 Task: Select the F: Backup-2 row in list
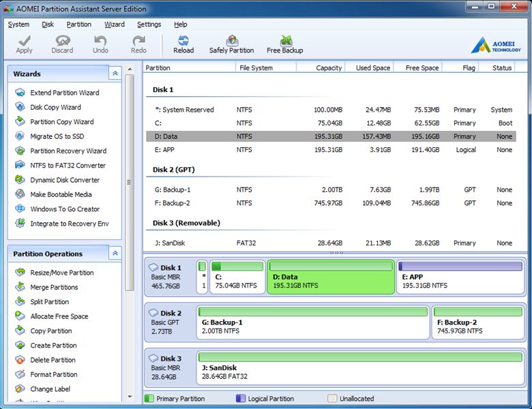331,203
